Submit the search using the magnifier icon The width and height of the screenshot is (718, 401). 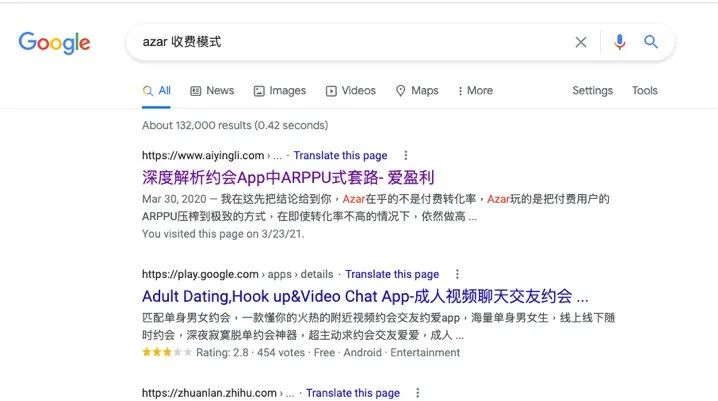[651, 42]
